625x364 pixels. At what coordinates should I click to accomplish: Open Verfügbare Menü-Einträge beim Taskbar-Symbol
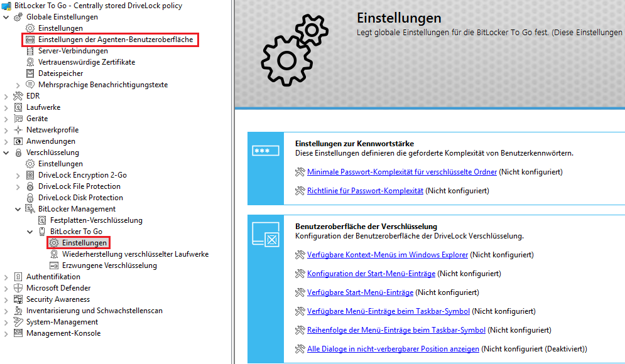[388, 311]
